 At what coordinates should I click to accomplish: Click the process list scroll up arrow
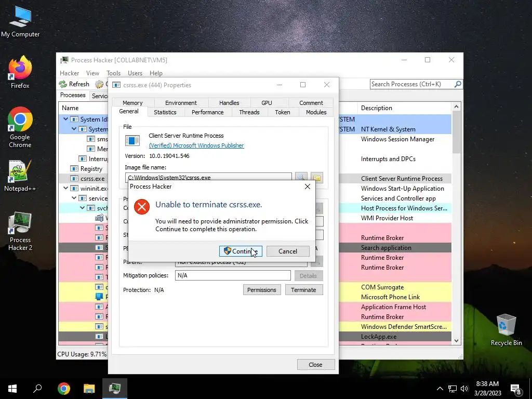[x=456, y=107]
